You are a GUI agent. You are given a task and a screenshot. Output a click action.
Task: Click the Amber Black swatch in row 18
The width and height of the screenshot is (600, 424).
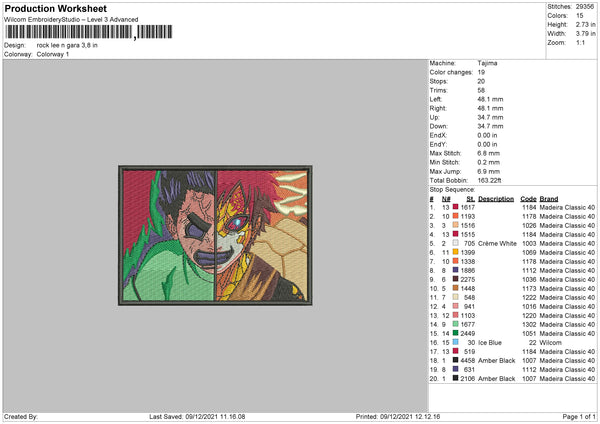(x=455, y=360)
